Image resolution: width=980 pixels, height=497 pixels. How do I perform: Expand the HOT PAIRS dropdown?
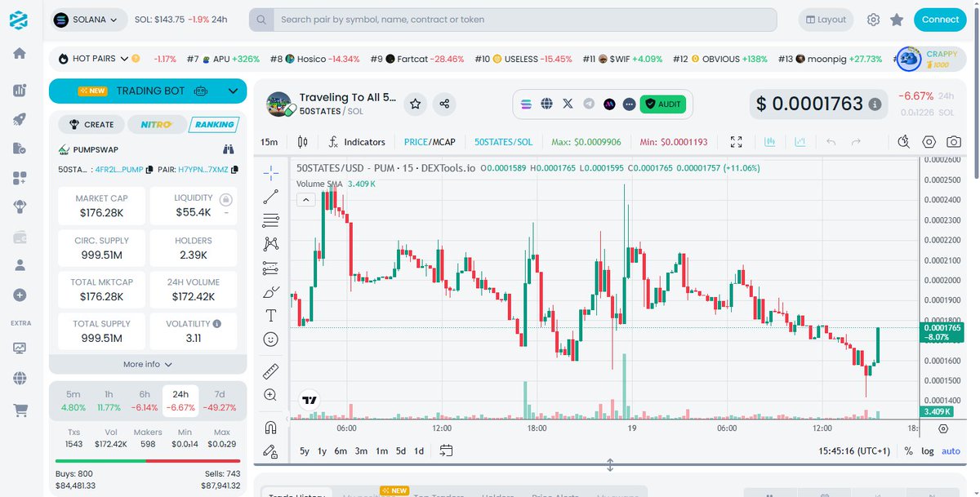click(x=124, y=59)
